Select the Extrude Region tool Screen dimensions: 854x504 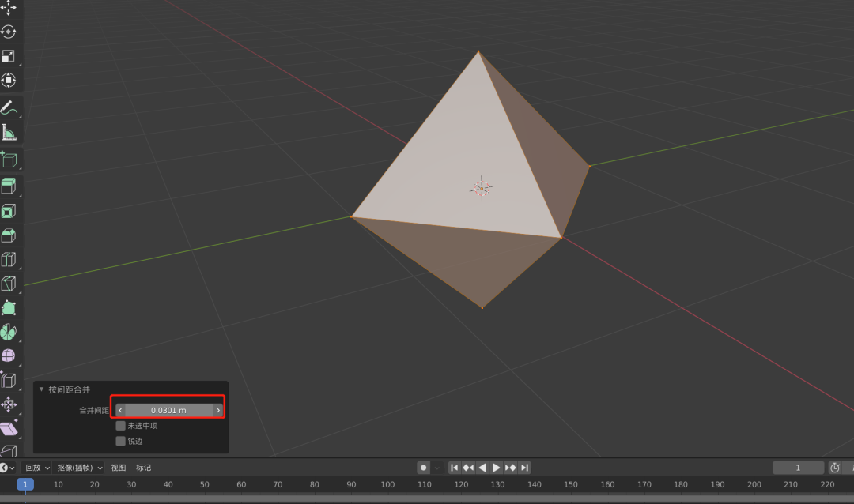tap(8, 186)
